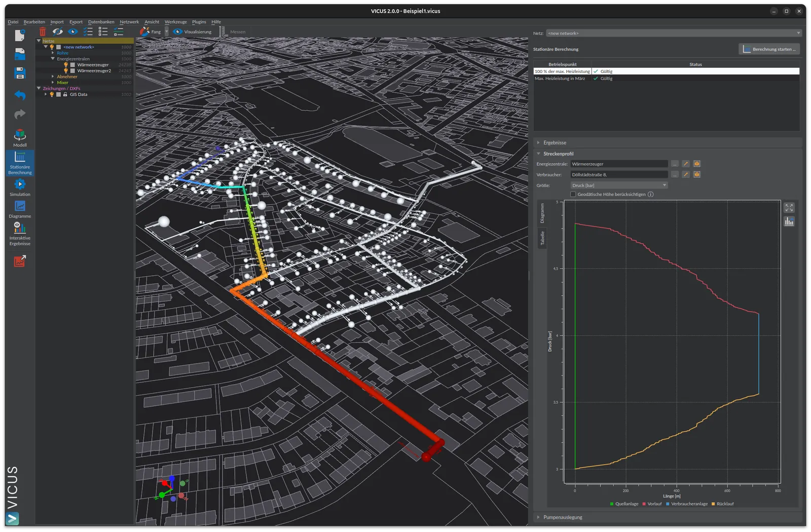This screenshot has width=811, height=532.
Task: Open the Werkzeuge menu
Action: [175, 22]
